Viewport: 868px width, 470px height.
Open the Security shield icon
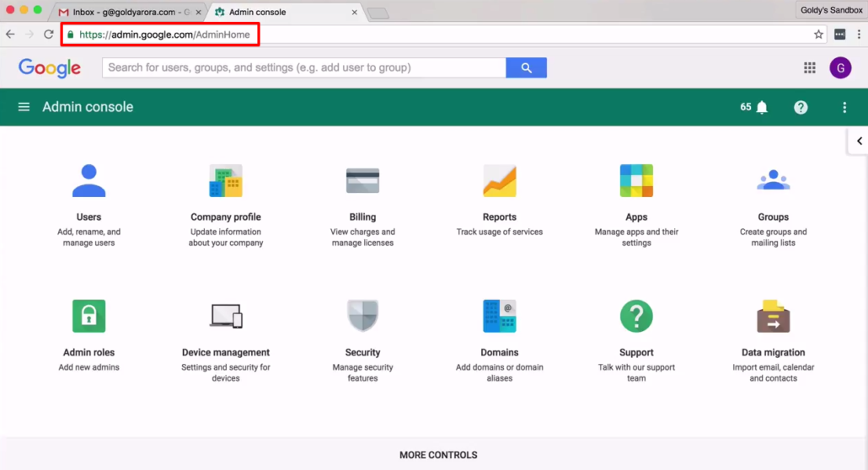pyautogui.click(x=362, y=316)
